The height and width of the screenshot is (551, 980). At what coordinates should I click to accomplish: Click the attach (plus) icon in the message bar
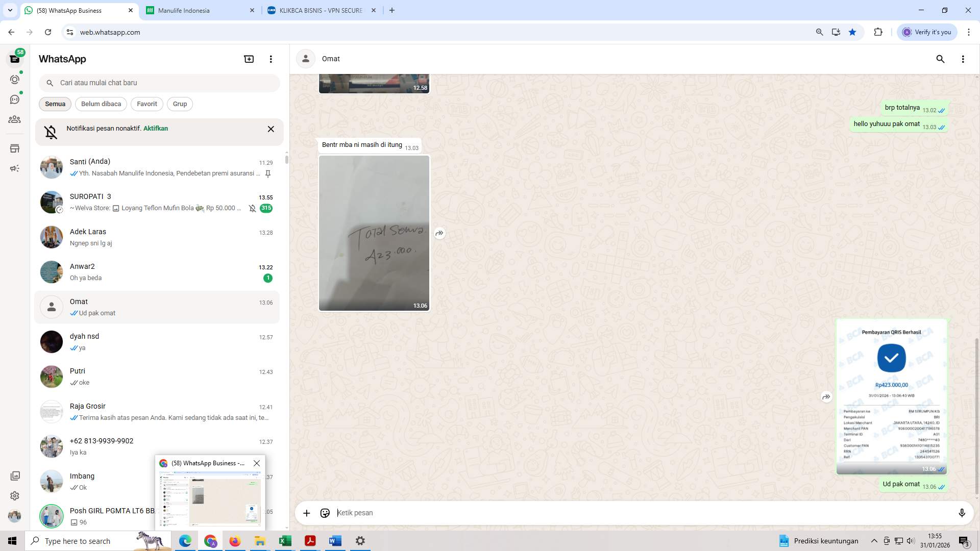click(x=306, y=513)
